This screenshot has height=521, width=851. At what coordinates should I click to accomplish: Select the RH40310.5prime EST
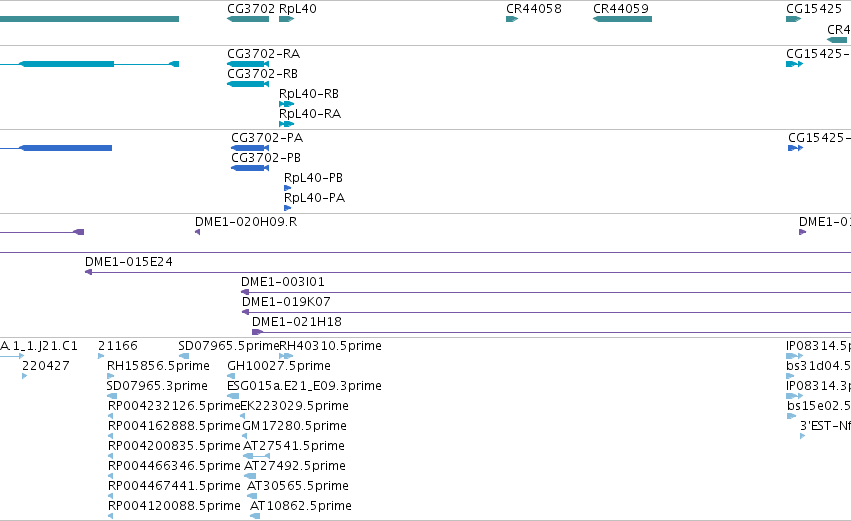click(286, 357)
